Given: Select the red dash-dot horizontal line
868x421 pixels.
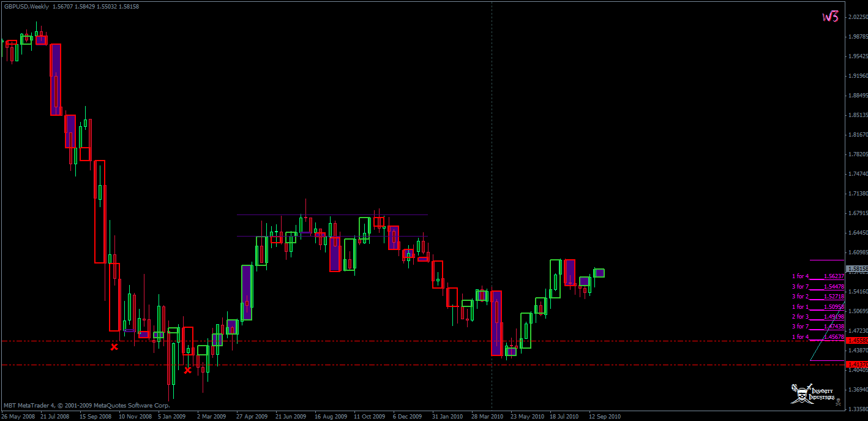Looking at the screenshot, I should point(422,341).
